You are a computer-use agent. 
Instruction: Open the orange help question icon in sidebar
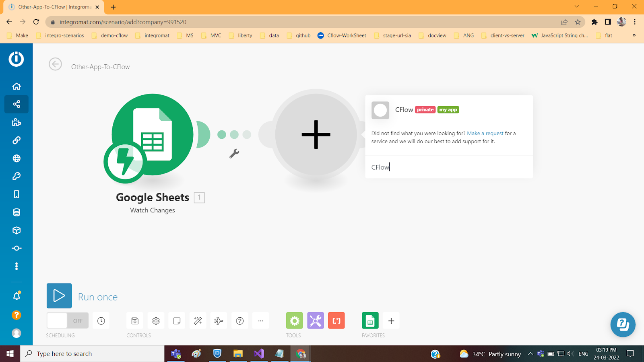(17, 315)
